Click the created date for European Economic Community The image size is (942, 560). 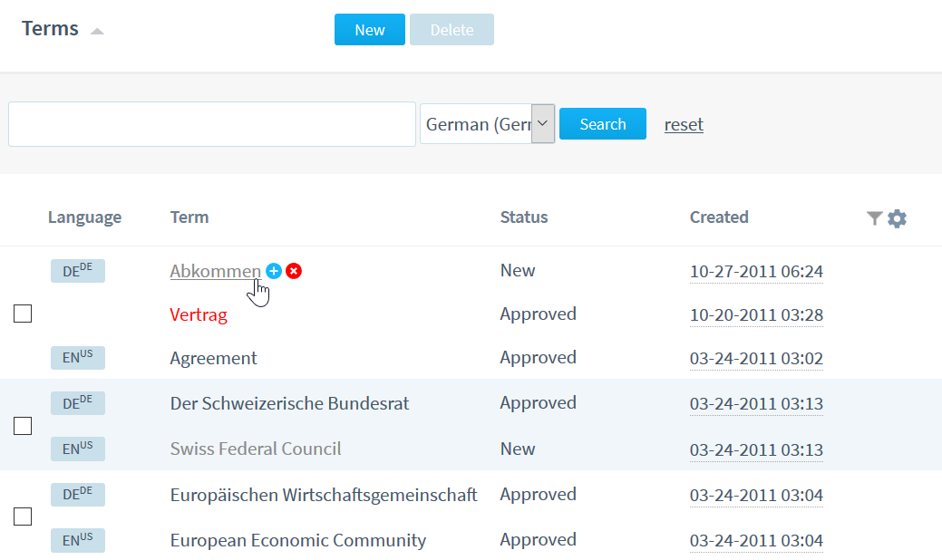(756, 541)
